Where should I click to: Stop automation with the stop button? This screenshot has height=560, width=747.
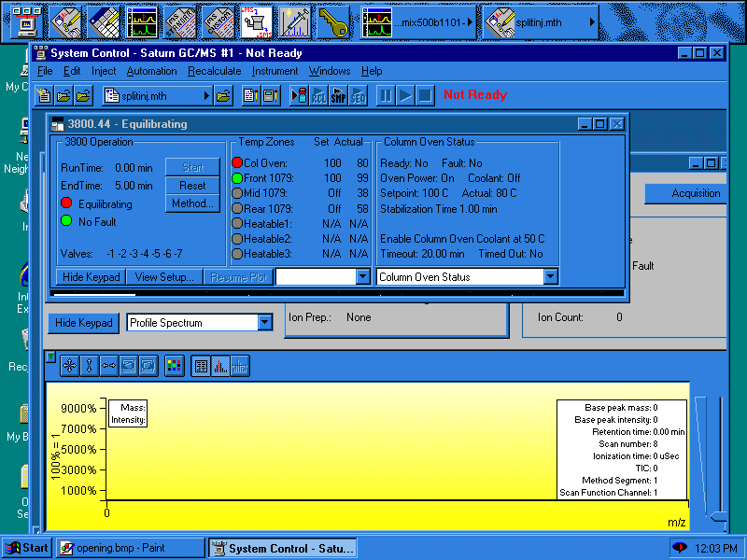pos(425,96)
